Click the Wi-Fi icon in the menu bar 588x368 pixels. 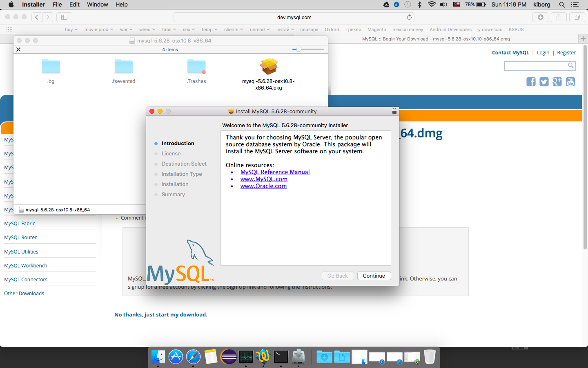pos(432,4)
